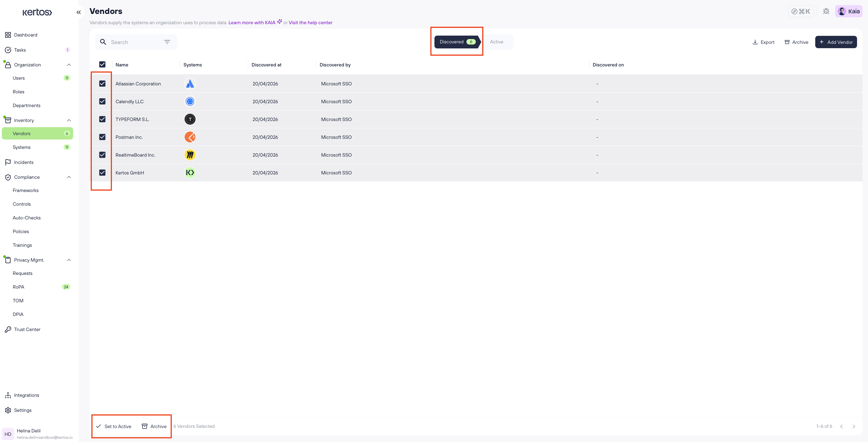Open Dashboard in the sidebar
Image resolution: width=868 pixels, height=442 pixels.
(37, 35)
